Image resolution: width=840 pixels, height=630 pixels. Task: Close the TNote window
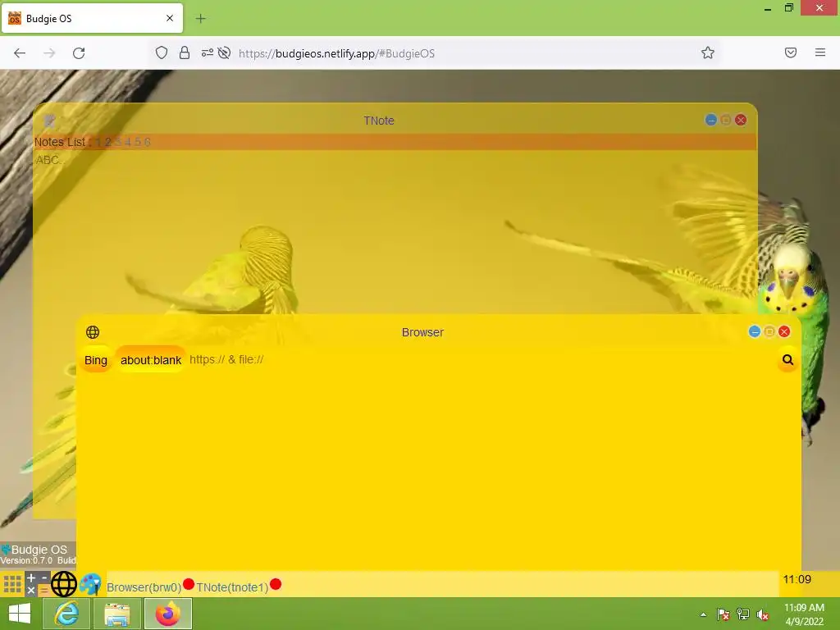tap(741, 120)
